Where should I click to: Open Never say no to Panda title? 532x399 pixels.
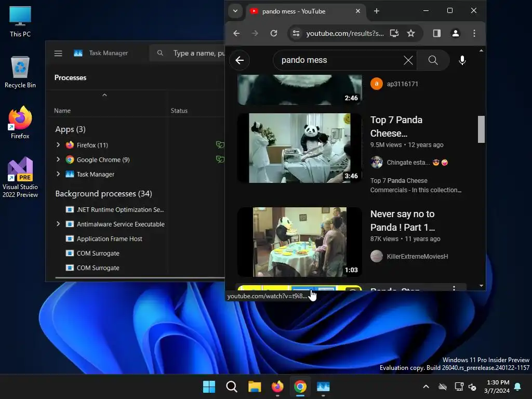[x=403, y=220]
